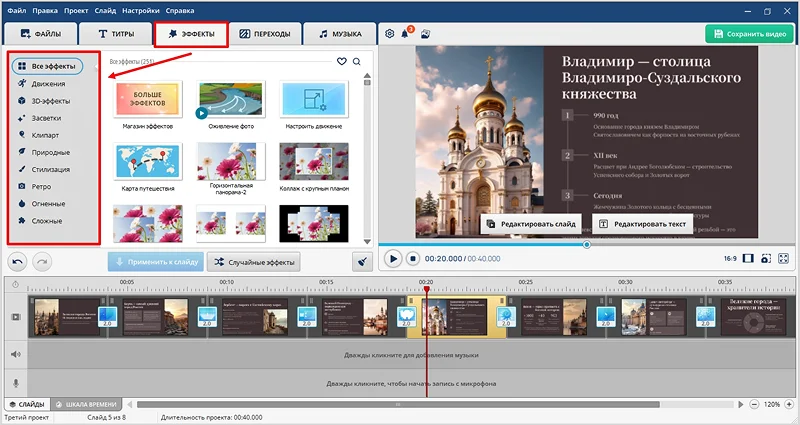Image resolution: width=800 pixels, height=425 pixels.
Task: Open the settings gear icon
Action: (x=390, y=34)
